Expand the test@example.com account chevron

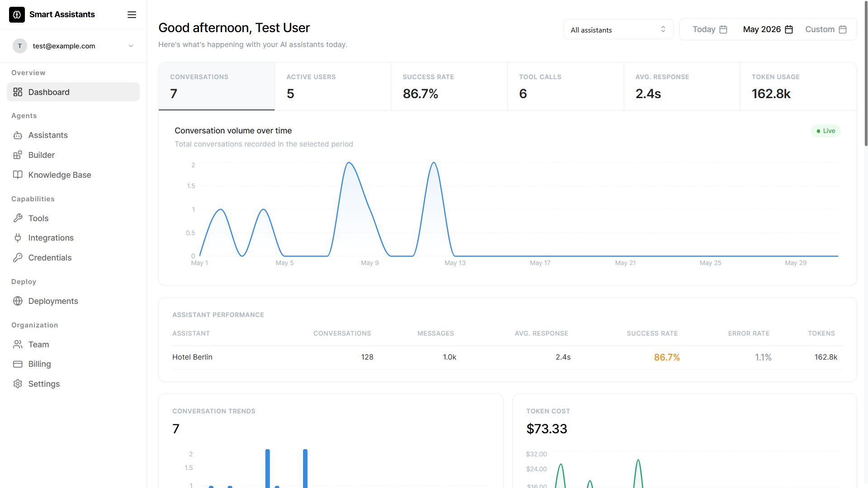[131, 46]
